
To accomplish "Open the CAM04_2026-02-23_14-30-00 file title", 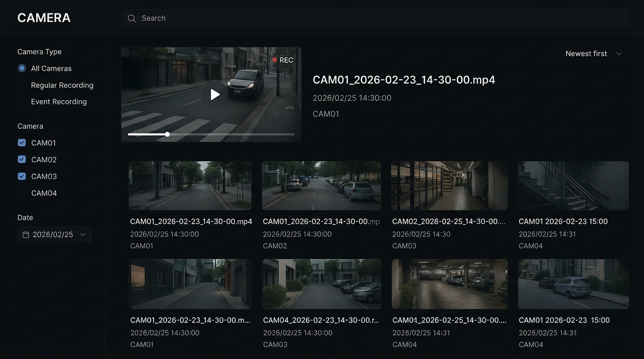I will pyautogui.click(x=321, y=320).
